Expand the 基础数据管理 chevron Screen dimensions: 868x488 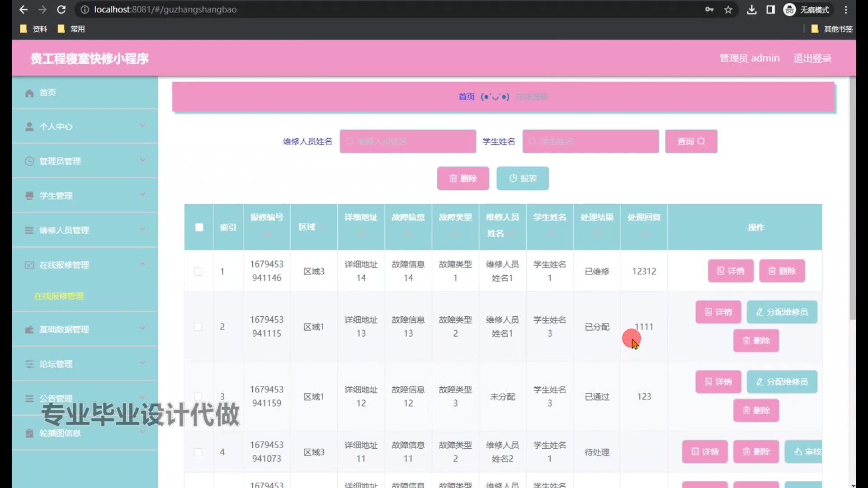coord(142,328)
